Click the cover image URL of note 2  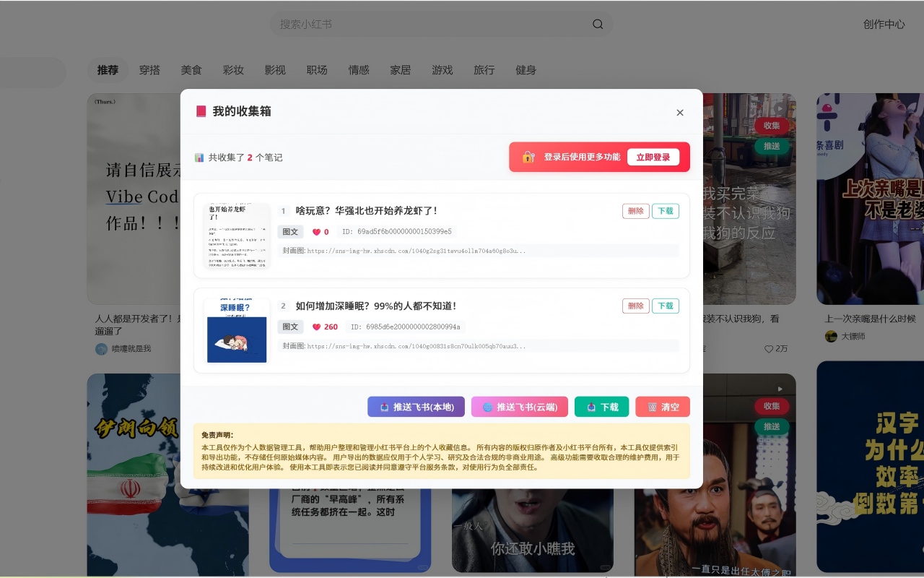(x=417, y=345)
